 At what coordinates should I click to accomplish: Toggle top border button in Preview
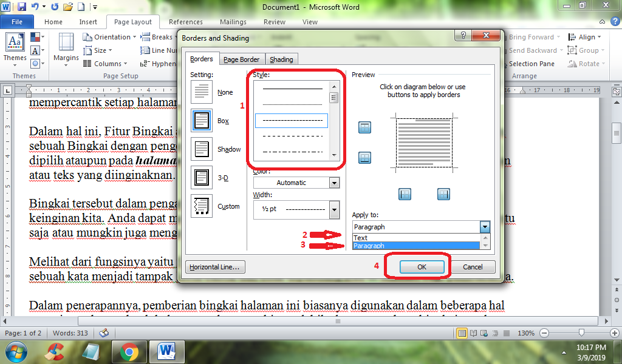[x=364, y=127]
